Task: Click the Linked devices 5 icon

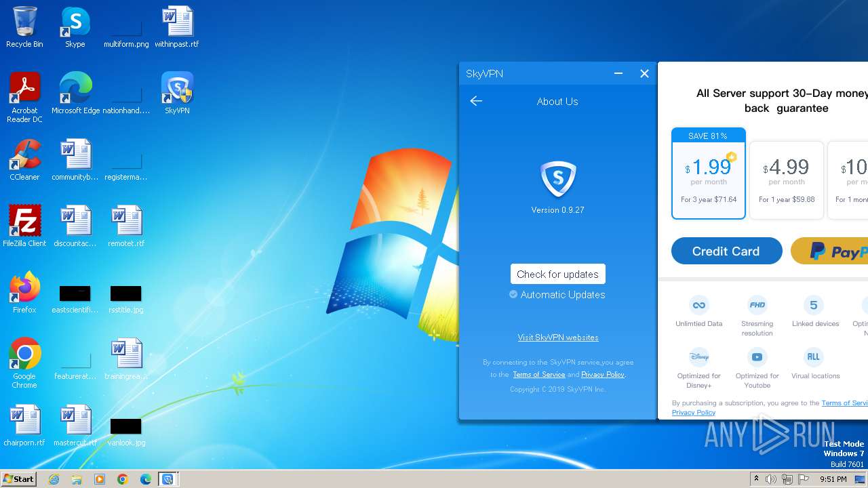Action: tap(814, 305)
